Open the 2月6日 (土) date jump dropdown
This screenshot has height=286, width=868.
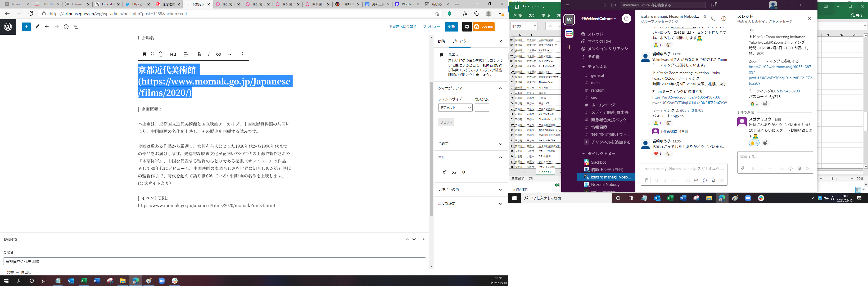point(684,32)
